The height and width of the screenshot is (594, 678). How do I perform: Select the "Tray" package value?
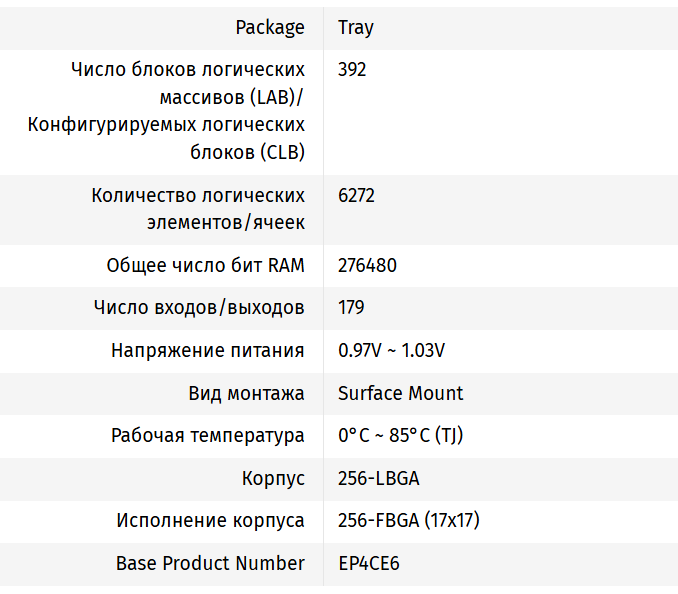coord(356,28)
